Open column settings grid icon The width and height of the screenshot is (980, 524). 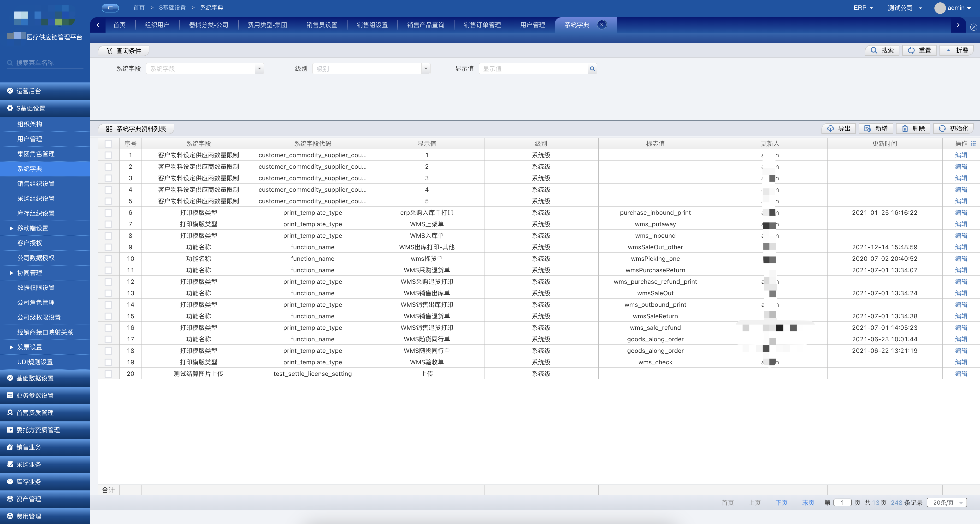[973, 143]
